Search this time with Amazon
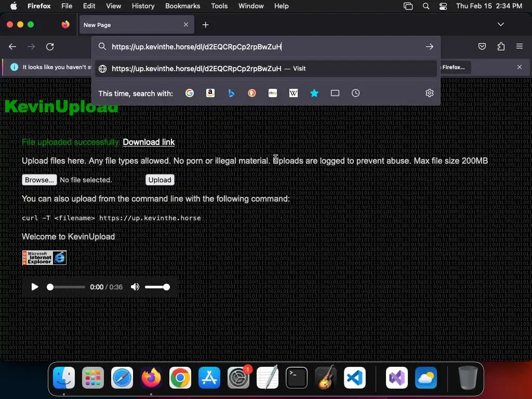 210,93
